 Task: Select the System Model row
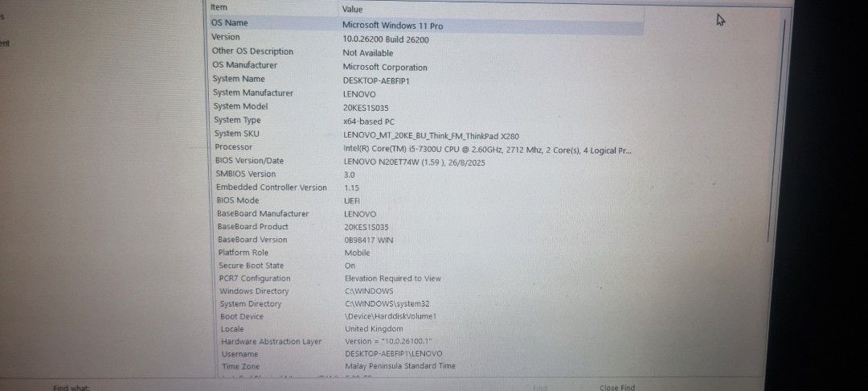click(425, 107)
